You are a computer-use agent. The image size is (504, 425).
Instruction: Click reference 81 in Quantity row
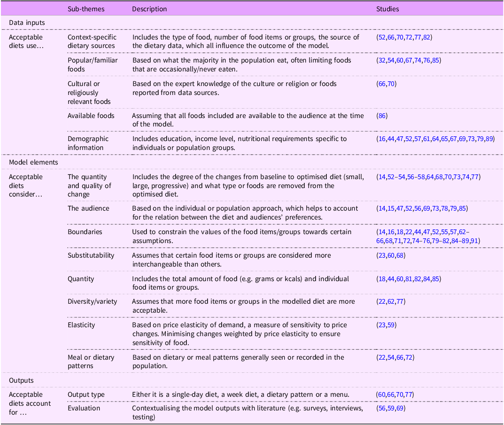pyautogui.click(x=409, y=279)
